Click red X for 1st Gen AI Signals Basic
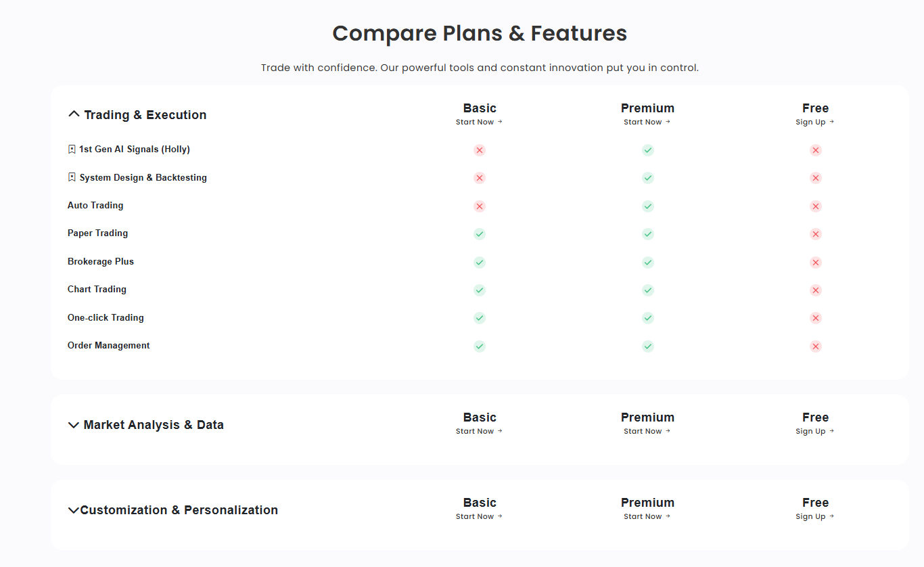Screen dimensions: 924x567 pyautogui.click(x=480, y=150)
